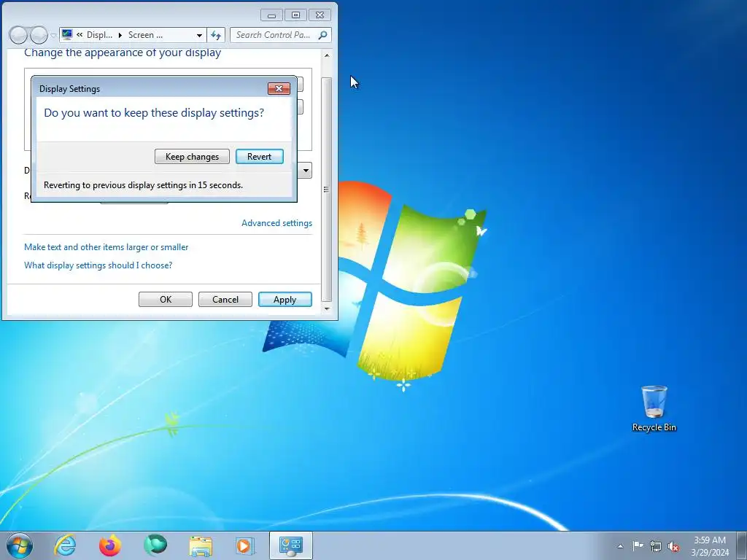The width and height of the screenshot is (747, 560).
Task: Open the dropdown behind the dialog's right edge
Action: (x=306, y=171)
